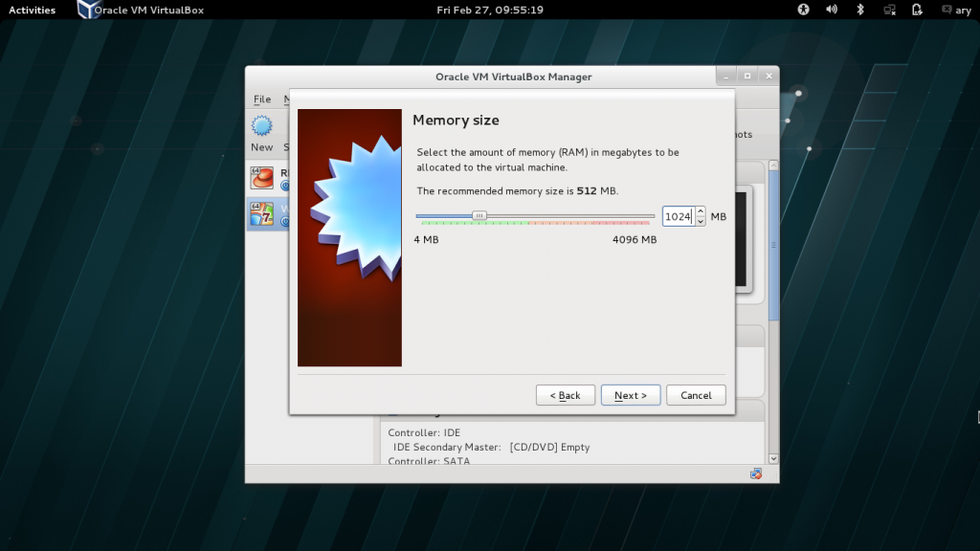Click the memory value field showing 1024
Image resolution: width=980 pixels, height=551 pixels.
pos(679,216)
